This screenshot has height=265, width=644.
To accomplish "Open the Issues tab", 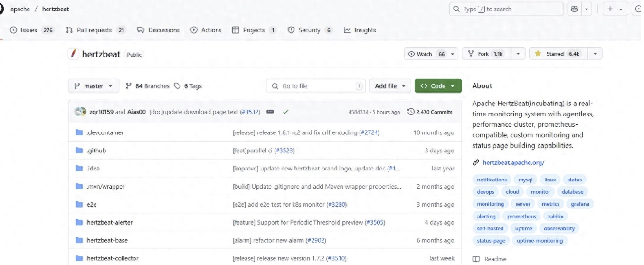I will [32, 30].
